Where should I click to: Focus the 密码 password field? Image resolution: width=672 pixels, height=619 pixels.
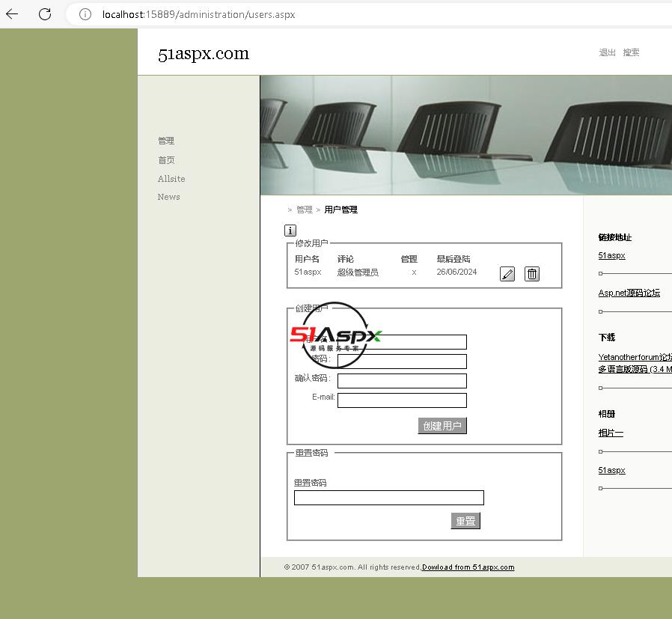click(402, 362)
